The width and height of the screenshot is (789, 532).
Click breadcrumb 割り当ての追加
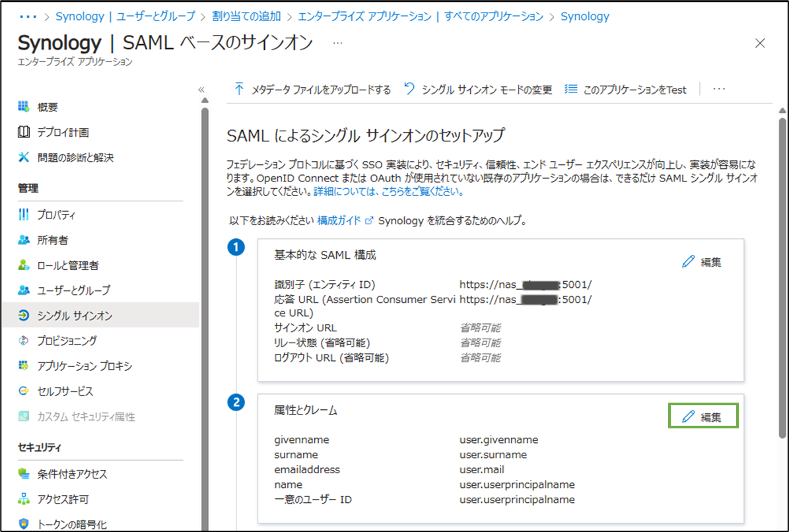coord(246,17)
